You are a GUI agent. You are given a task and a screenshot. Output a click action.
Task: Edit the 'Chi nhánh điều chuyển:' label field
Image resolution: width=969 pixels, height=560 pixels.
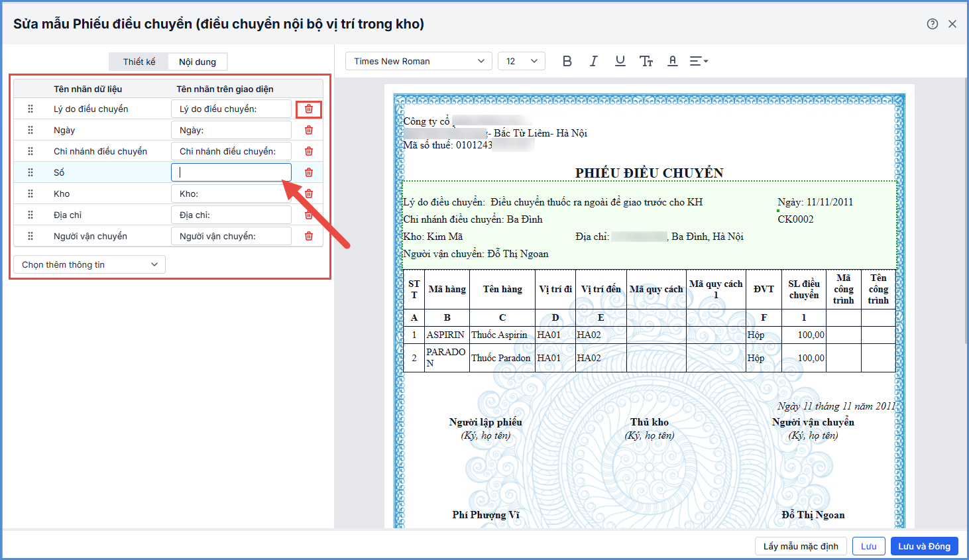tap(231, 151)
